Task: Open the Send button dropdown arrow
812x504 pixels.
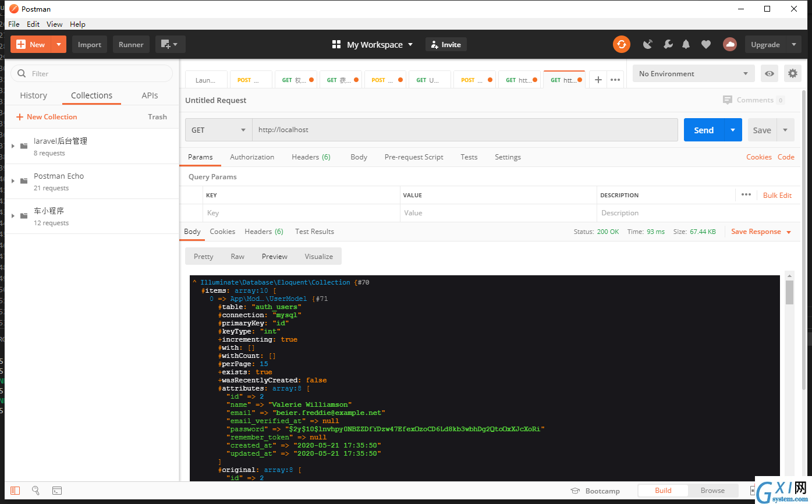Action: pyautogui.click(x=733, y=130)
